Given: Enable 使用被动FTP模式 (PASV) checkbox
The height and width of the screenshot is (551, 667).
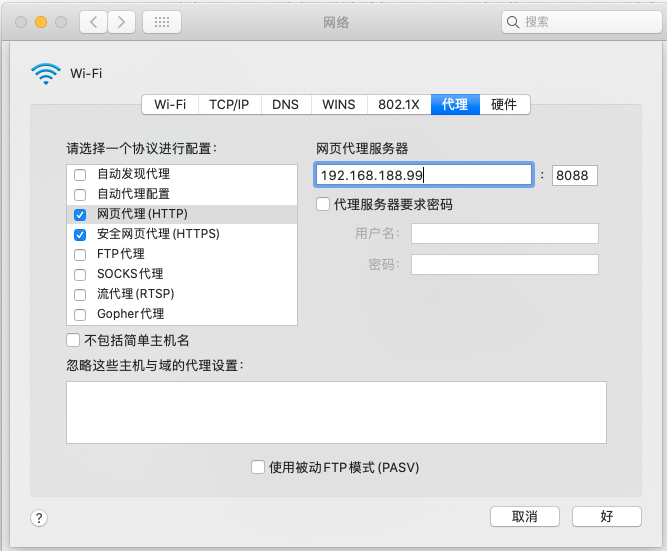Looking at the screenshot, I should [258, 467].
